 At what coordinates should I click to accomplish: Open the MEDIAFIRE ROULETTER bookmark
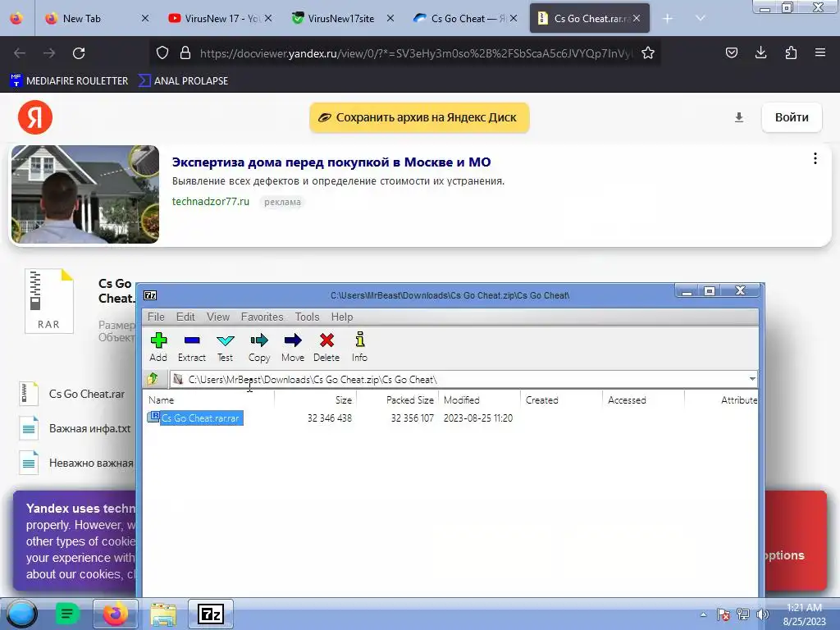[x=69, y=81]
